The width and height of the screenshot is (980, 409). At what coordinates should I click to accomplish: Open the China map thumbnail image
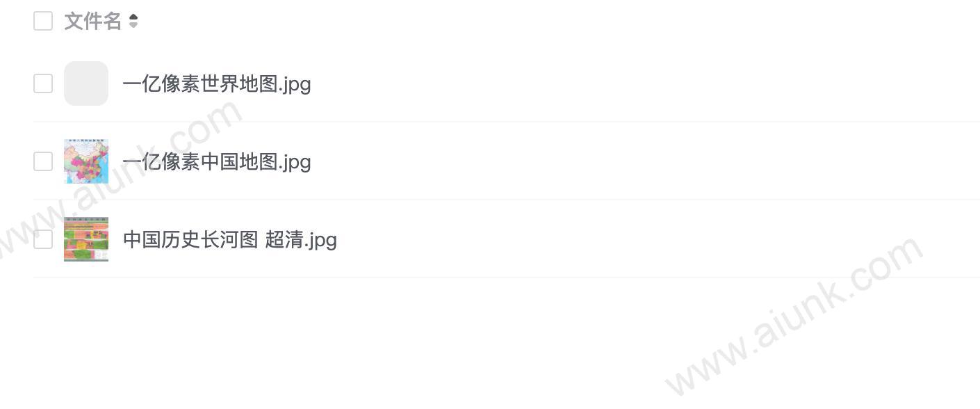click(x=86, y=161)
